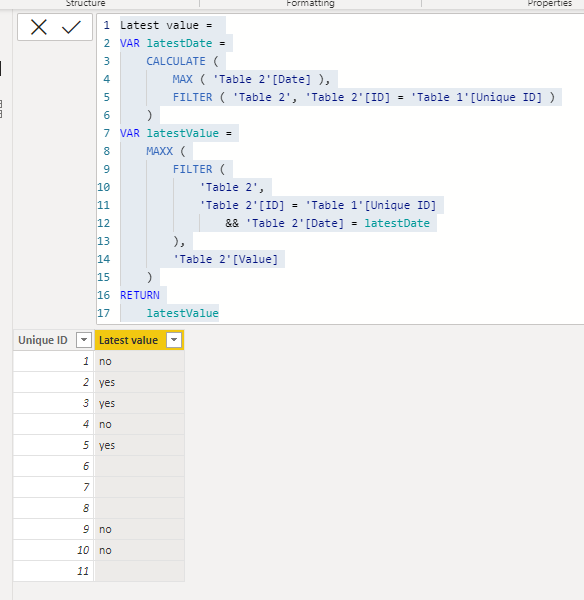Click the Structure ribbon group label
This screenshot has height=600, width=584.
point(85,3)
